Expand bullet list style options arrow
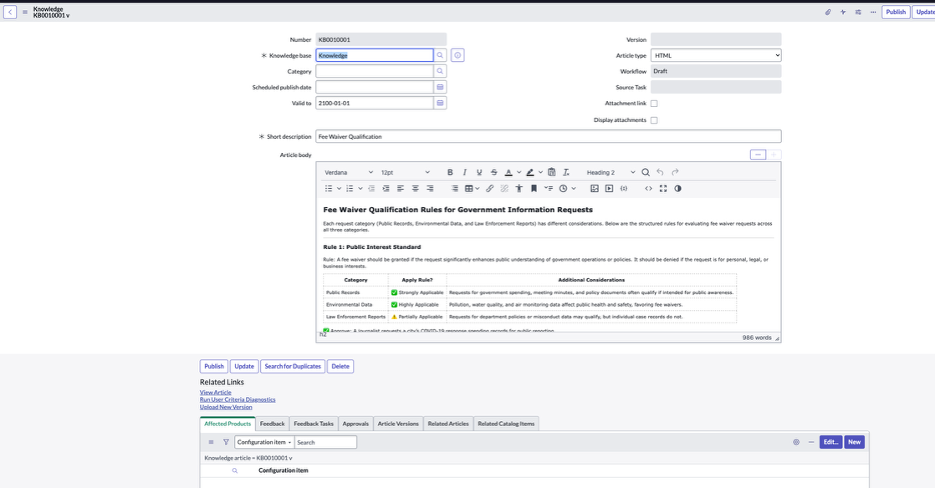936x488 pixels. 339,189
